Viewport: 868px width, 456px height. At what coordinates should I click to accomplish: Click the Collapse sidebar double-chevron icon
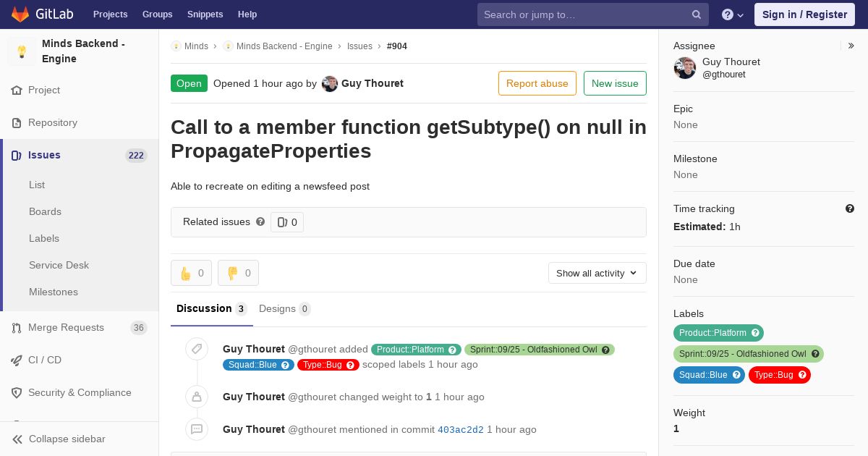coord(17,439)
